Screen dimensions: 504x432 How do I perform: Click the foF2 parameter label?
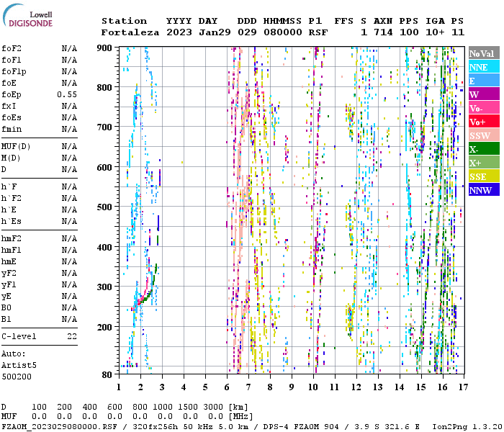click(x=12, y=48)
